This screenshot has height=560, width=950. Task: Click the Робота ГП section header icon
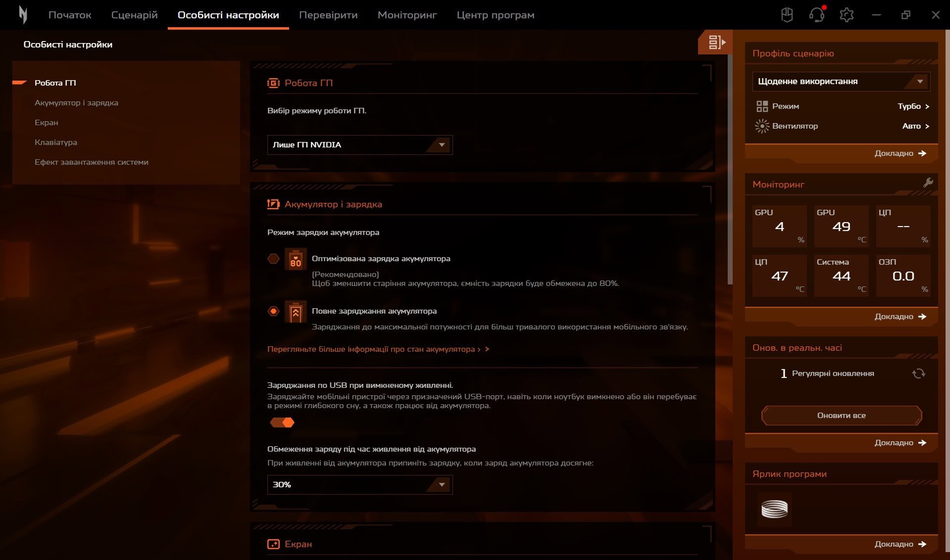(x=273, y=83)
